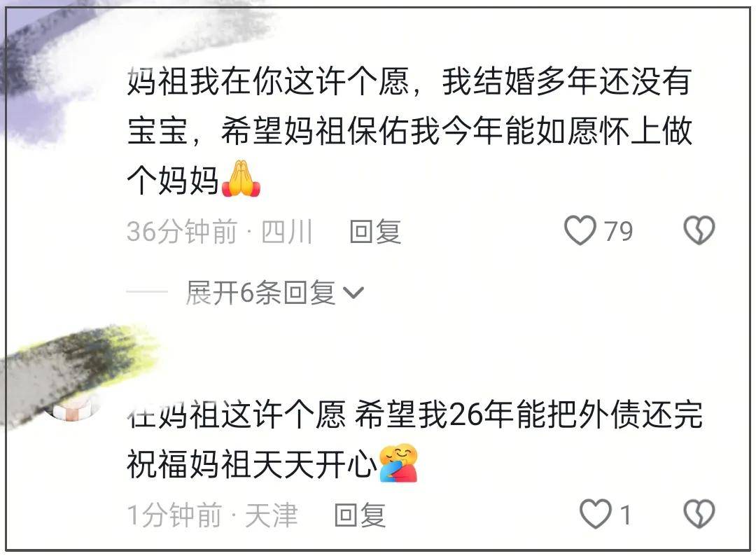Tap broken heart on the Tianjin comment
The width and height of the screenshot is (756, 556).
pos(699,513)
